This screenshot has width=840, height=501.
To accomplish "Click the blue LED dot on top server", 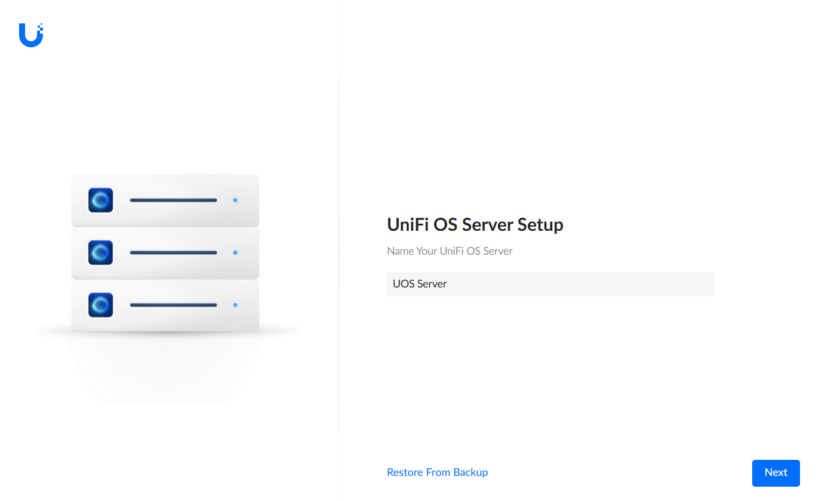I will (x=235, y=200).
